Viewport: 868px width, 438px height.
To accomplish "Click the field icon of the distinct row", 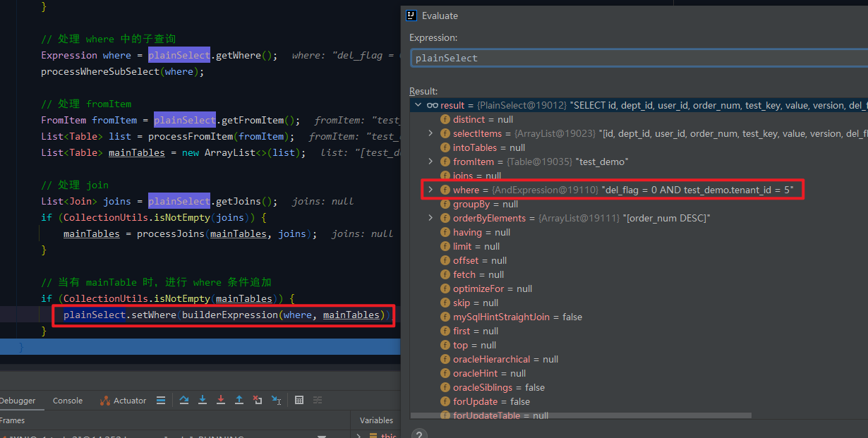I will 445,119.
